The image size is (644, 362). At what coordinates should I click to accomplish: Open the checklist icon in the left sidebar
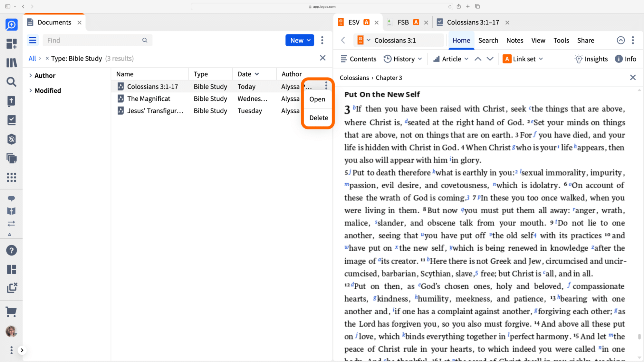[12, 120]
